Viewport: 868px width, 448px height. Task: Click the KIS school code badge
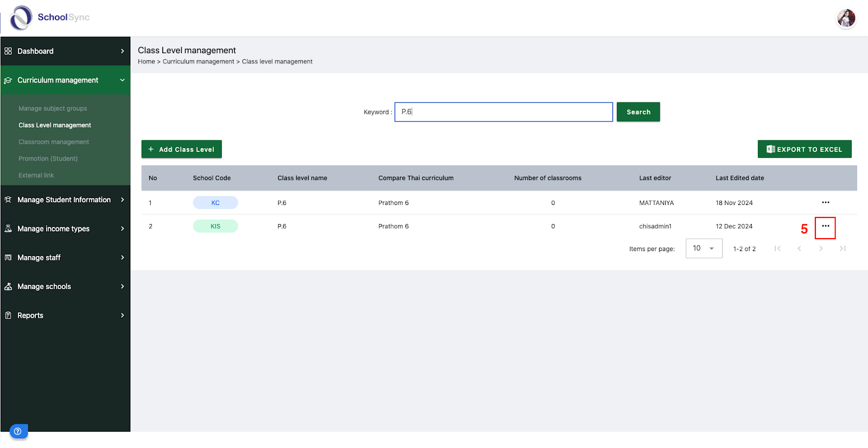215,226
